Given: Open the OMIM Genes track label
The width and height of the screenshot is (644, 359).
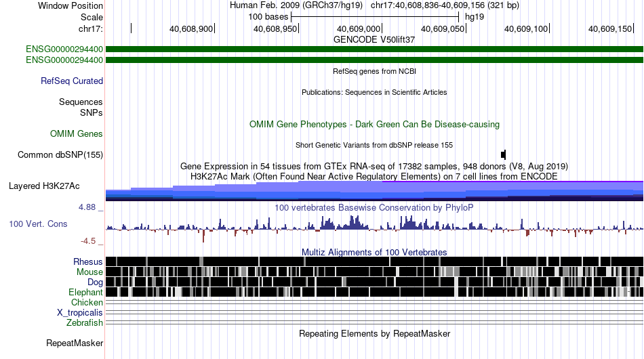Looking at the screenshot, I should coord(77,133).
